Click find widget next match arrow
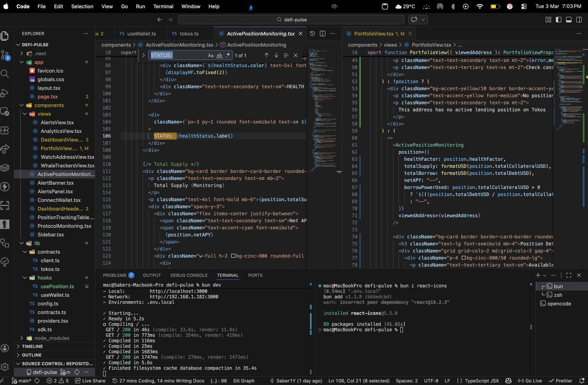This screenshot has height=385, width=588. tap(276, 55)
